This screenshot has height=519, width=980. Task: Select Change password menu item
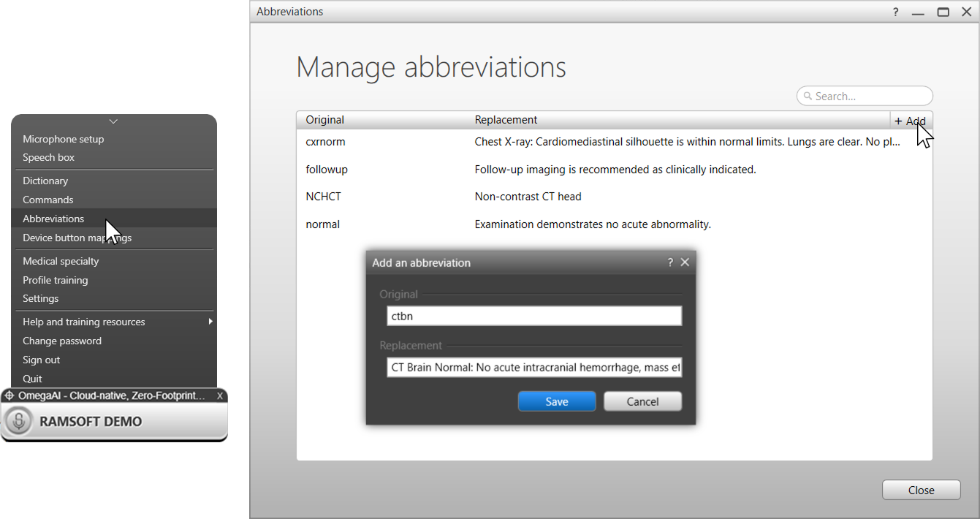click(x=62, y=341)
